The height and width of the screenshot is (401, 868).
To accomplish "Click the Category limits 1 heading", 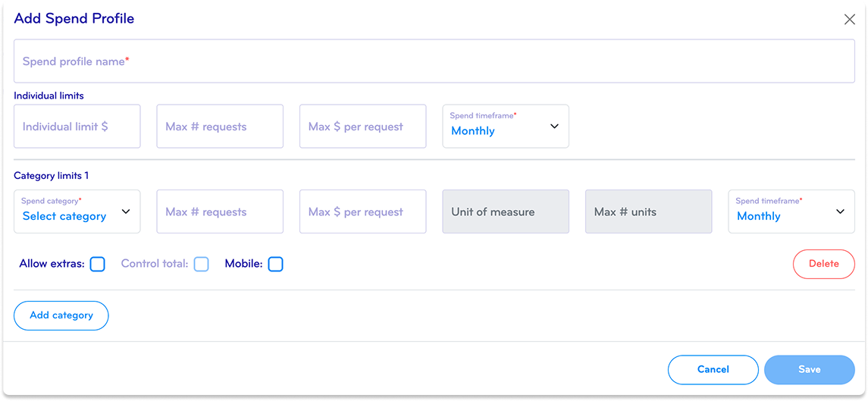I will 51,176.
